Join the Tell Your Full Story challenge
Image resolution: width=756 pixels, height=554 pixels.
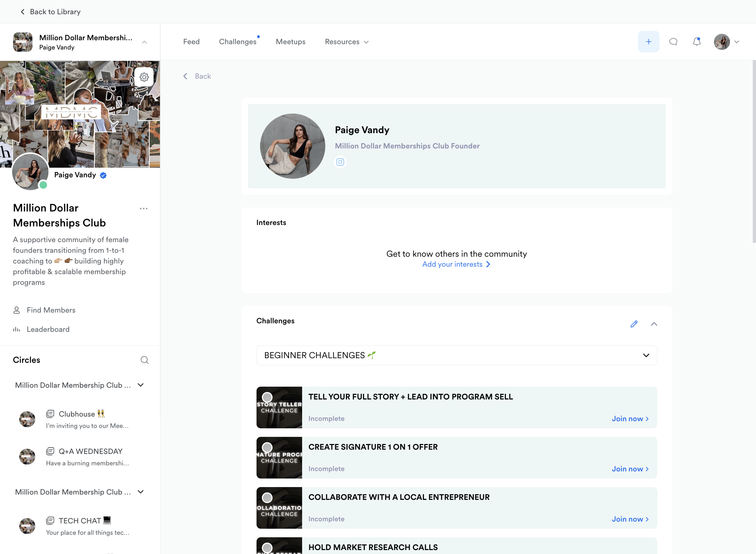coord(630,419)
